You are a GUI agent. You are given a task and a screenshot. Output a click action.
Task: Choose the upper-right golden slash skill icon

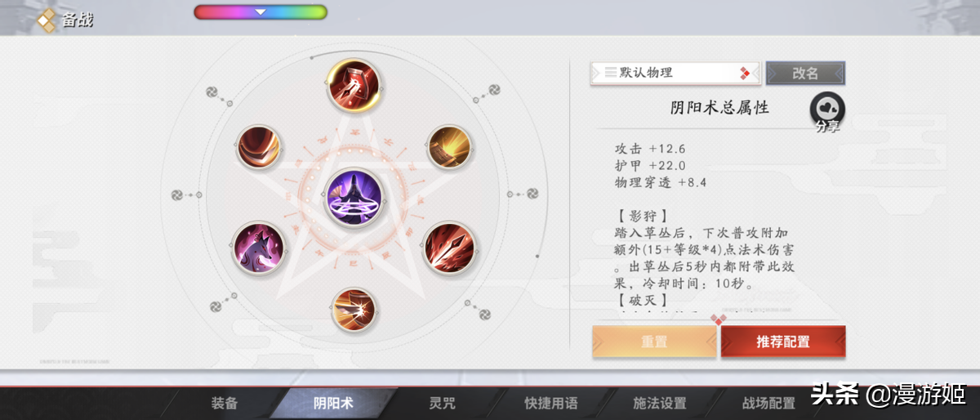448,148
